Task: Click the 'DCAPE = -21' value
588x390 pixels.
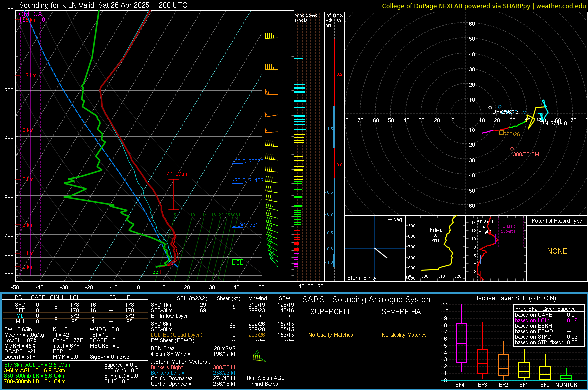Action: [x=20, y=351]
